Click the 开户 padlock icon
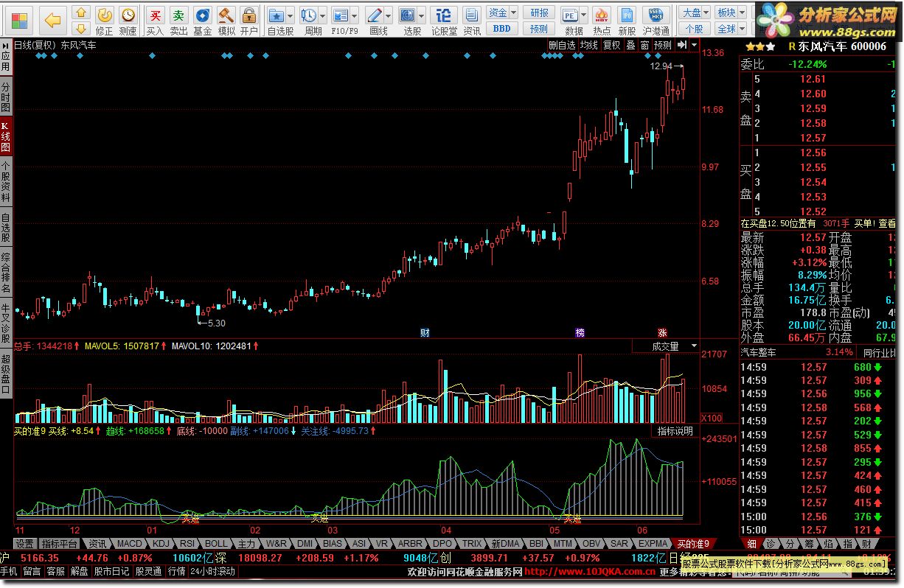 coord(249,15)
